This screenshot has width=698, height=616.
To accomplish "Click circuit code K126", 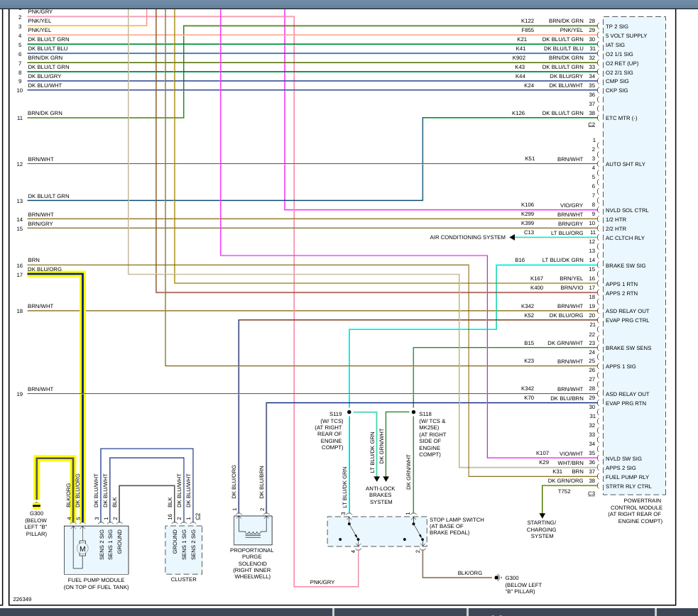I will [518, 114].
